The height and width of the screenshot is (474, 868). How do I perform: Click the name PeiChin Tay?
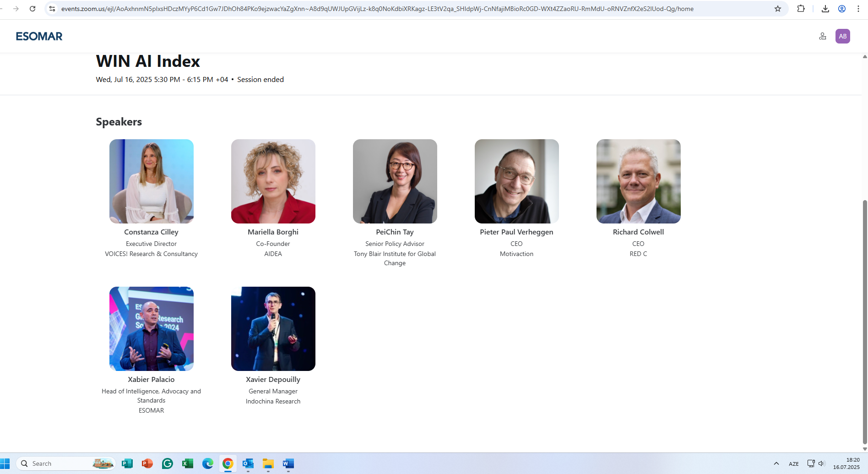[x=395, y=232]
